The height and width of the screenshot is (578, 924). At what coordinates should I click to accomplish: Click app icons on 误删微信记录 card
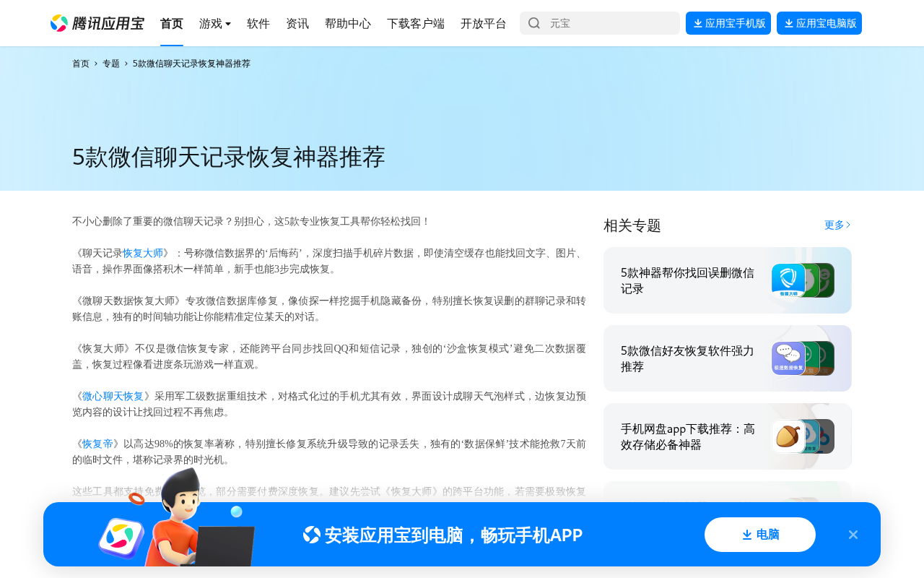(x=803, y=280)
